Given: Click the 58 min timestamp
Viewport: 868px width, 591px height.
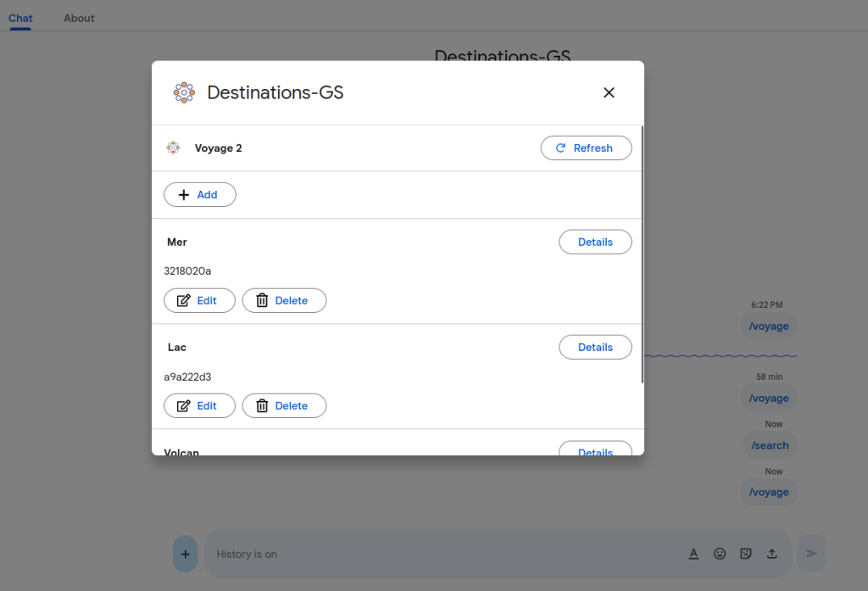Looking at the screenshot, I should [x=770, y=376].
